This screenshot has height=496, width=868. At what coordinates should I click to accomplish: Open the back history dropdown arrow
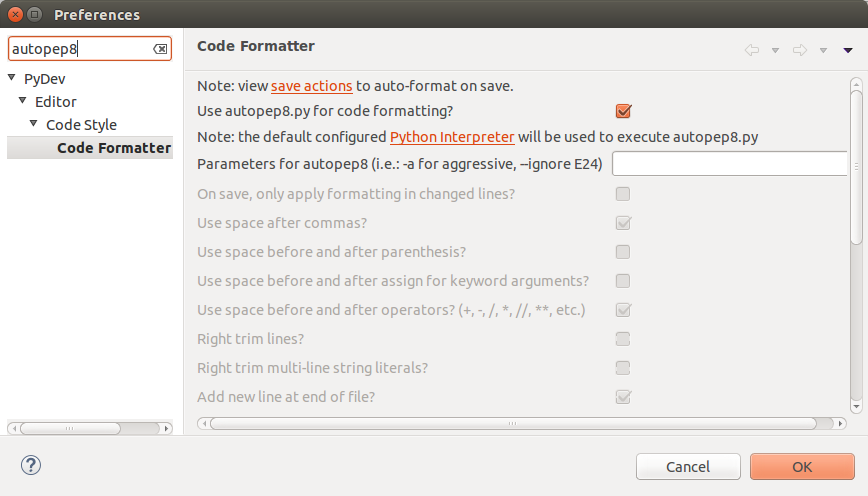(776, 50)
